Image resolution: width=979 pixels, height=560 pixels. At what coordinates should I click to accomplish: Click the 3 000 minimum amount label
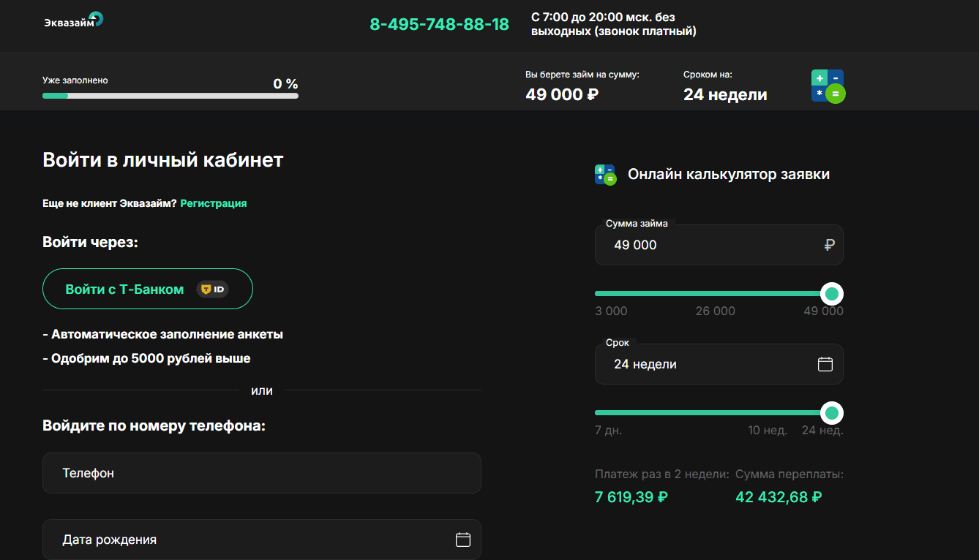[x=611, y=311]
